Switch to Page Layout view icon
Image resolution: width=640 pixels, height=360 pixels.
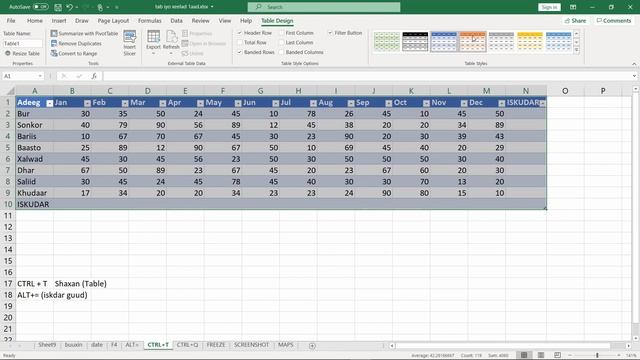540,355
